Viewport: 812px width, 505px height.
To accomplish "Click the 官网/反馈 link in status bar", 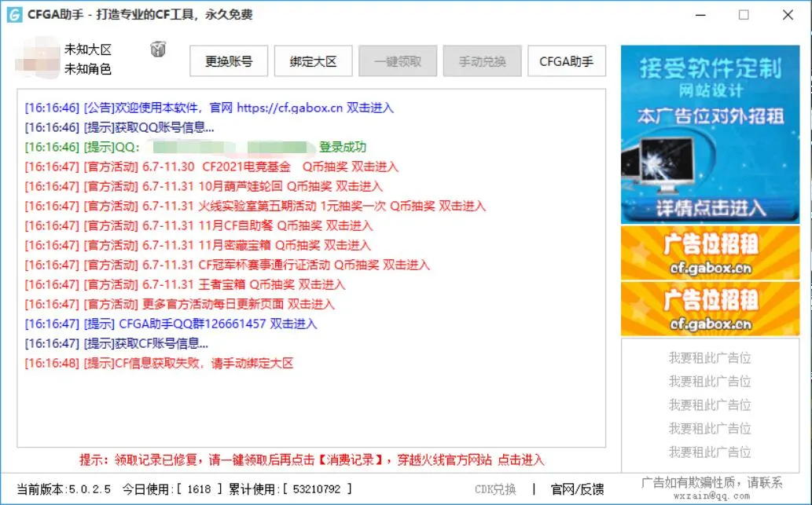I will coord(577,489).
